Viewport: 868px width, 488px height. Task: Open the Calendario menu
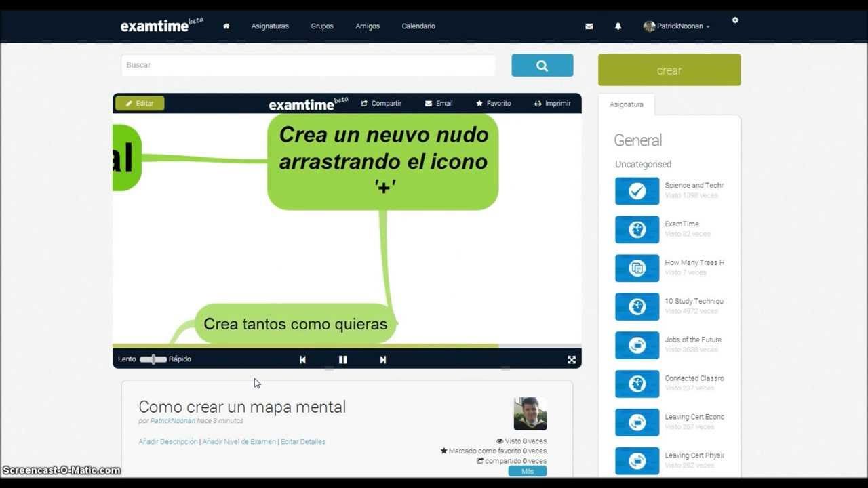418,26
